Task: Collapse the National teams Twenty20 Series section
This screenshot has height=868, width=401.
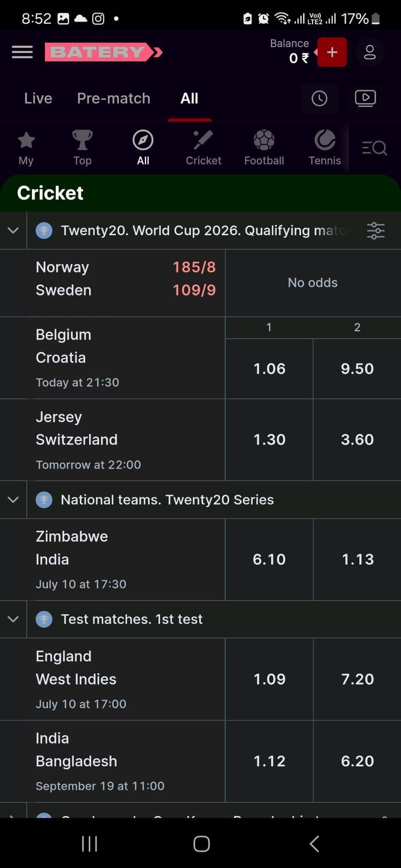Action: (13, 500)
